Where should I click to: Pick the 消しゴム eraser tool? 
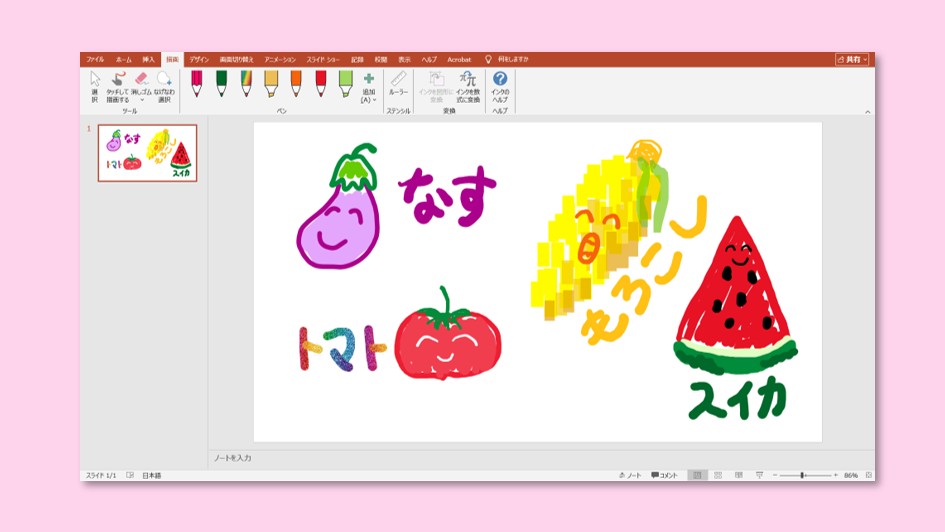(x=142, y=83)
